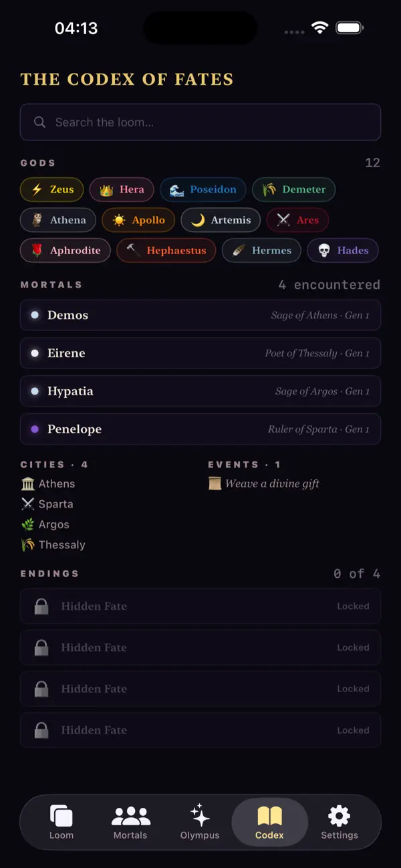The height and width of the screenshot is (868, 401).
Task: Switch to the Olympus sparkle tab
Action: (200, 816)
